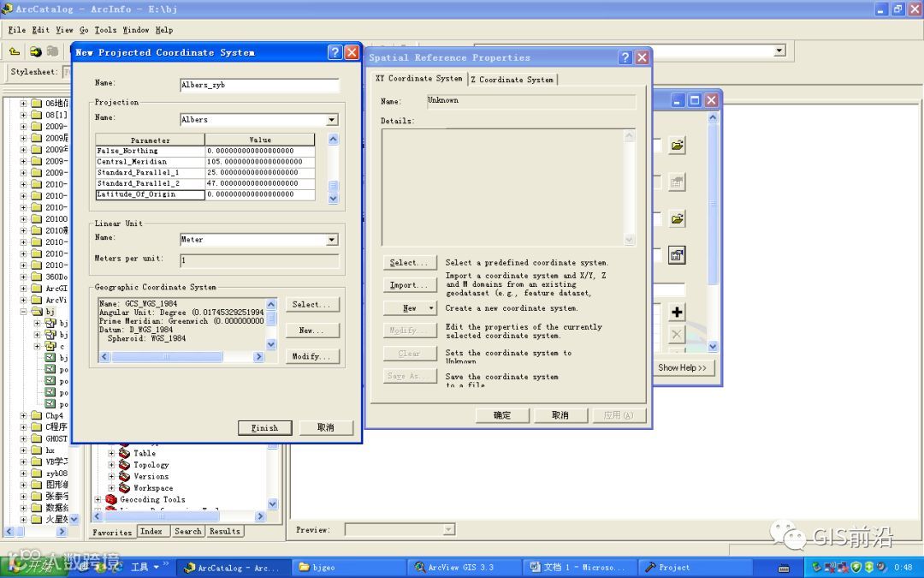Click the spatial reference properties icon in Project window
The image size is (924, 578).
pyautogui.click(x=677, y=255)
